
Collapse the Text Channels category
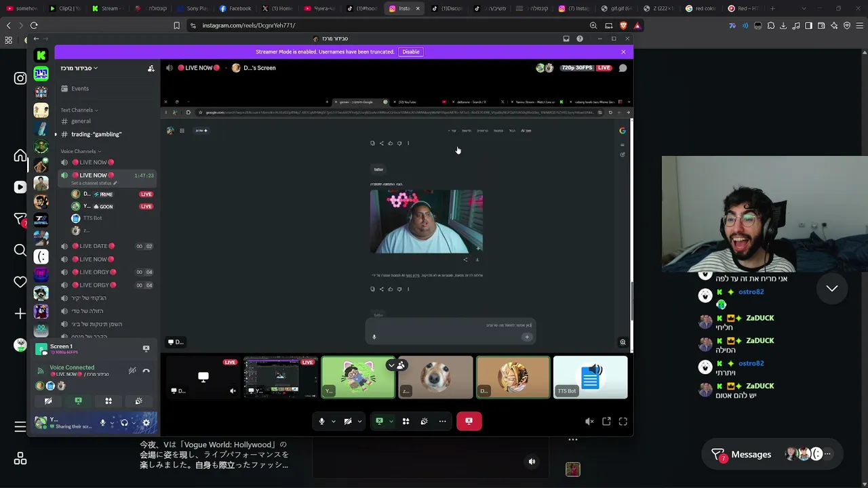[x=79, y=110]
